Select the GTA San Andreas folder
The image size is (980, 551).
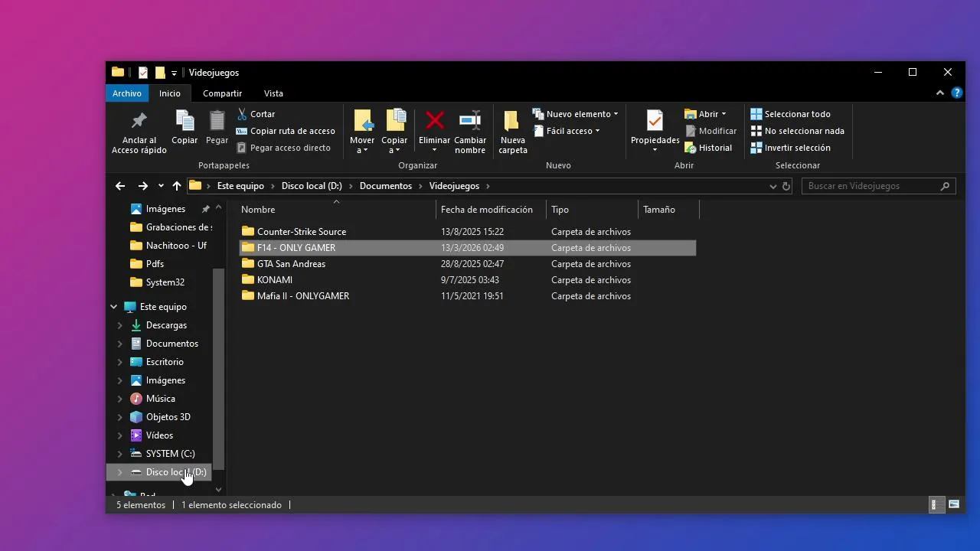[468, 264]
